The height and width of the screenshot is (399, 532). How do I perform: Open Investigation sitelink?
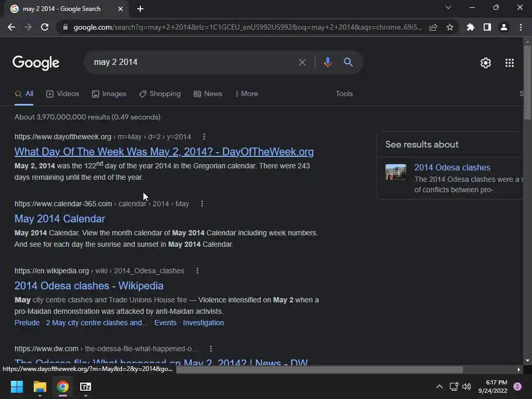(203, 323)
